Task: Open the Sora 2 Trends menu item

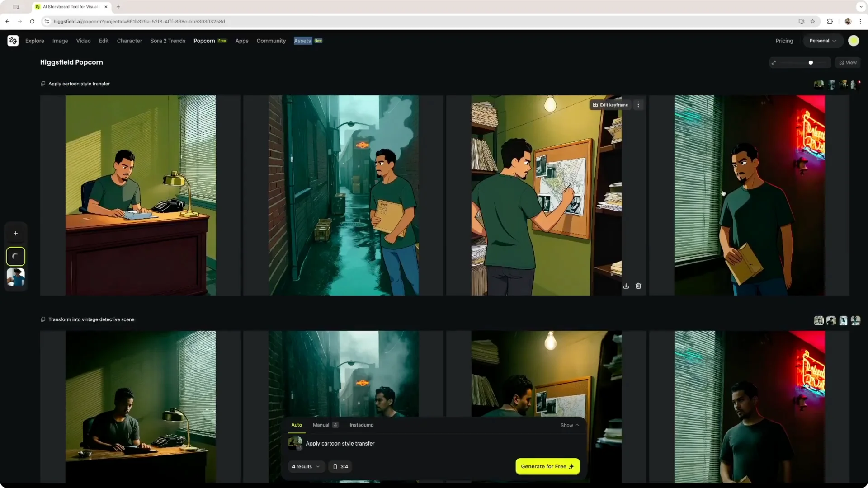Action: 167,41
